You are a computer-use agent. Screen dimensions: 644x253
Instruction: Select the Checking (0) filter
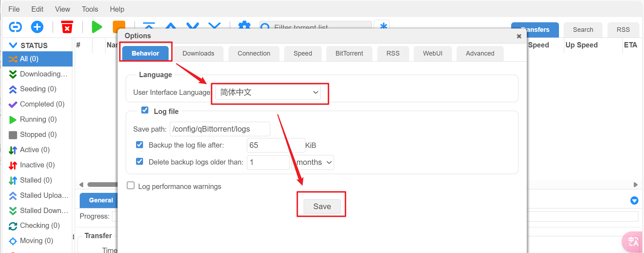click(38, 225)
